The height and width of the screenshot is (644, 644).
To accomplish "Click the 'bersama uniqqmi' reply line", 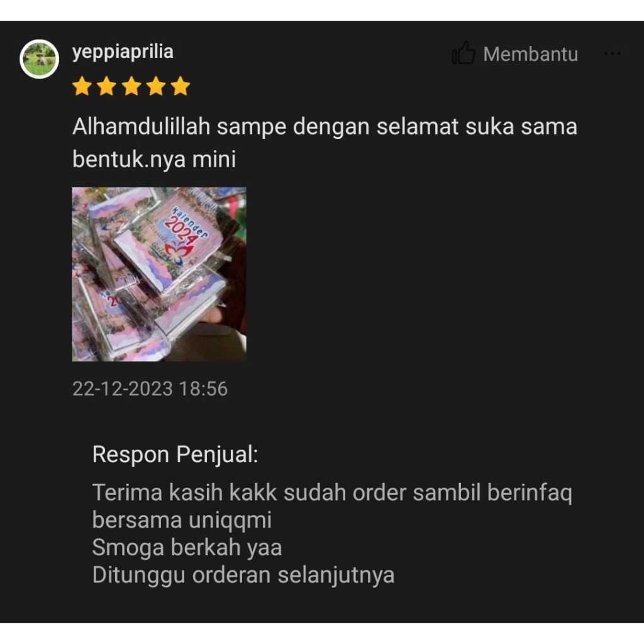I will click(182, 520).
